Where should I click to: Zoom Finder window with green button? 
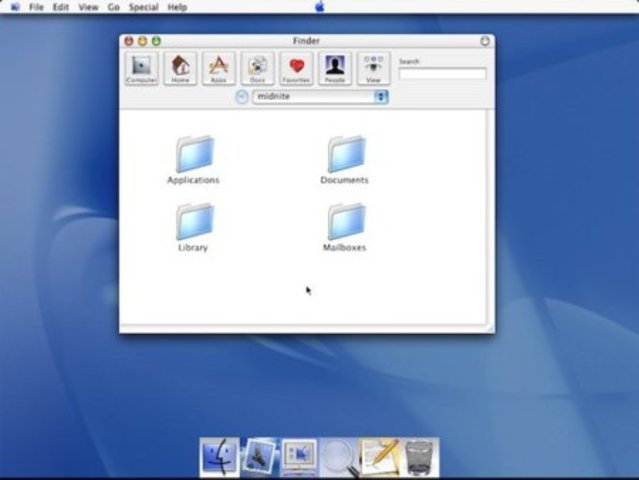[x=156, y=41]
